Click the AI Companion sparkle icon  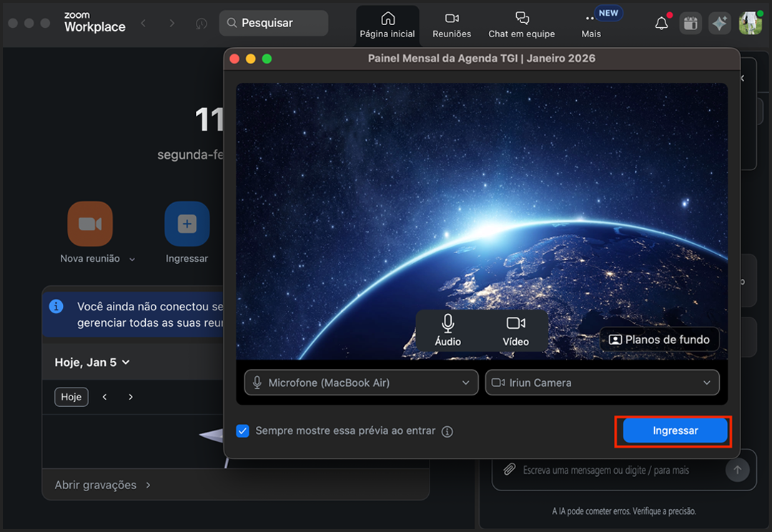coord(719,24)
